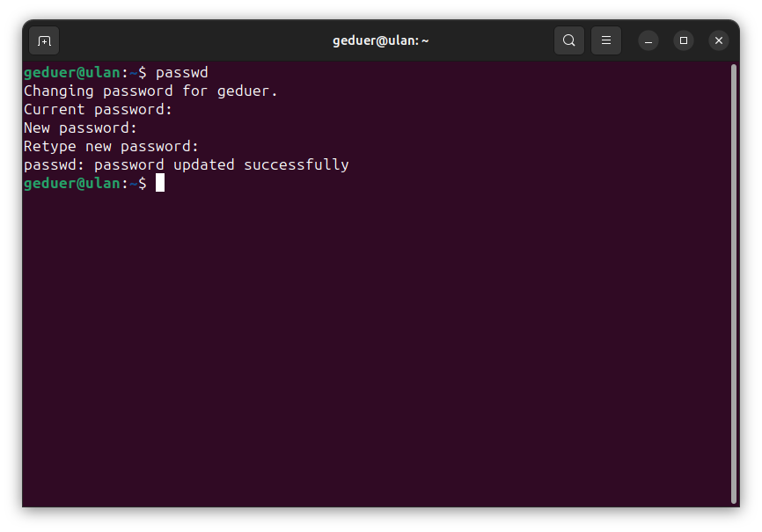Click the 'Changing password for geduer.' line
This screenshot has width=762, height=532.
[150, 91]
